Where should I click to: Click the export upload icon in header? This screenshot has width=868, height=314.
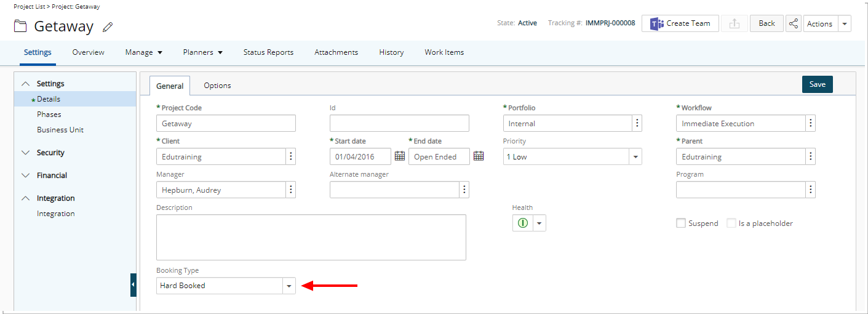coord(734,23)
